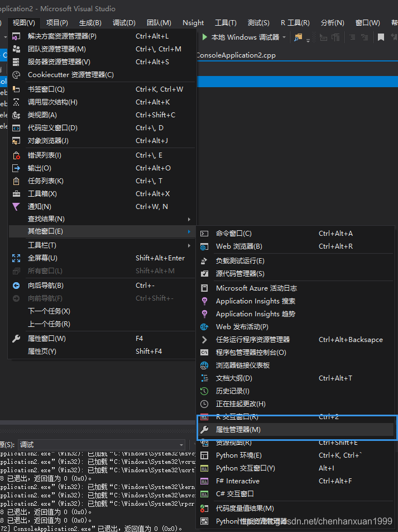Choose F# Interactive entry
The width and height of the screenshot is (398, 532).
point(295,482)
